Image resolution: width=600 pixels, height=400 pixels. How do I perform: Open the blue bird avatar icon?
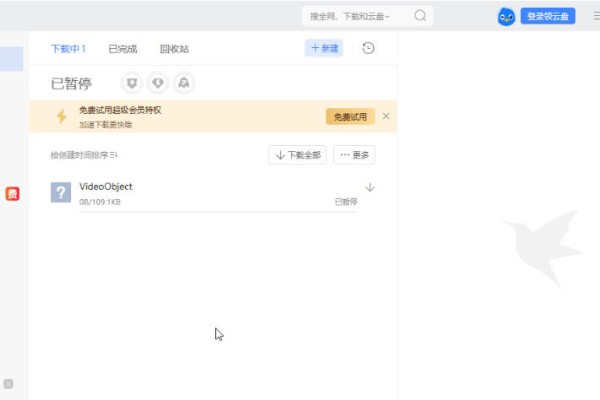(506, 17)
